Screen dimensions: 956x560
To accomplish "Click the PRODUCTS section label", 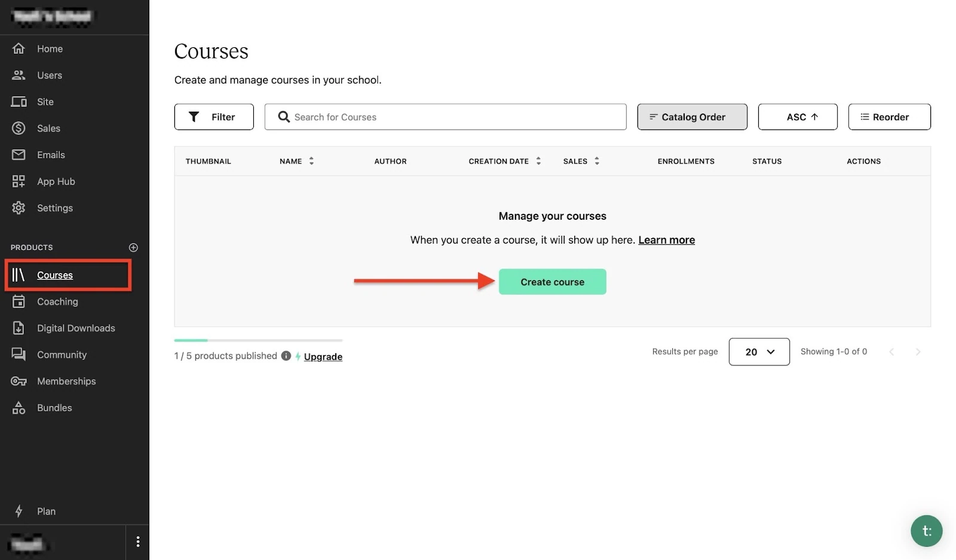I will click(x=32, y=247).
